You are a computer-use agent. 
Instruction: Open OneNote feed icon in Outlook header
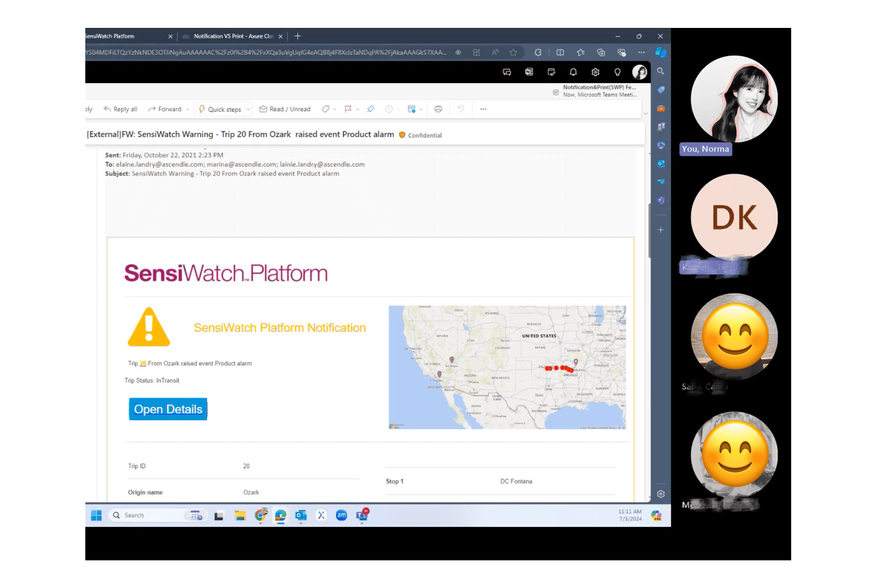529,72
